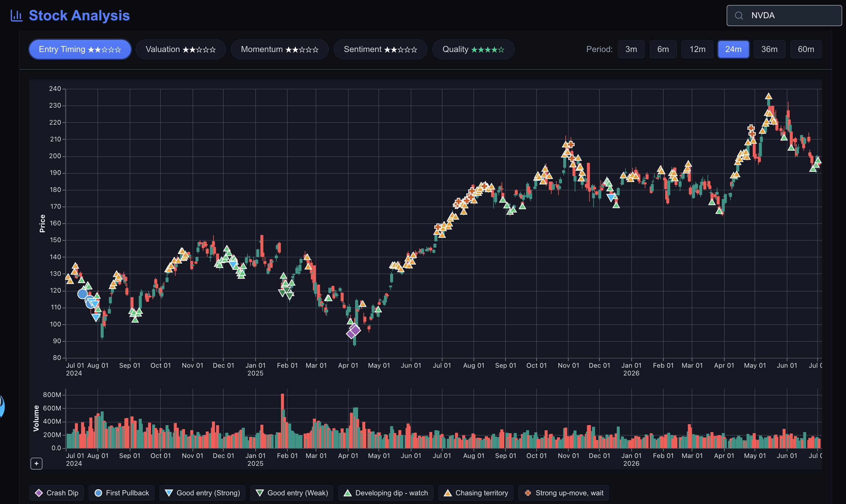Click the search magnifier icon
Viewport: 846px width, 504px height.
[x=739, y=16]
